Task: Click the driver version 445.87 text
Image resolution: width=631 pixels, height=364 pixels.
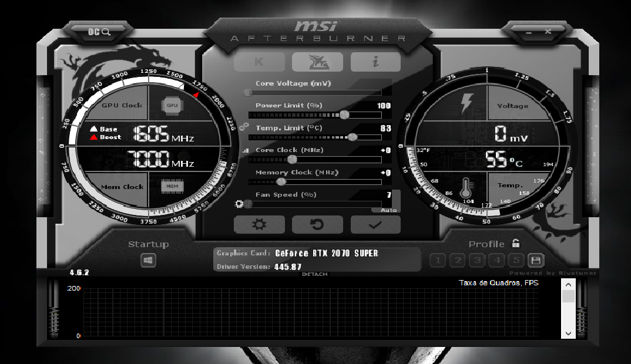Action: pos(288,267)
